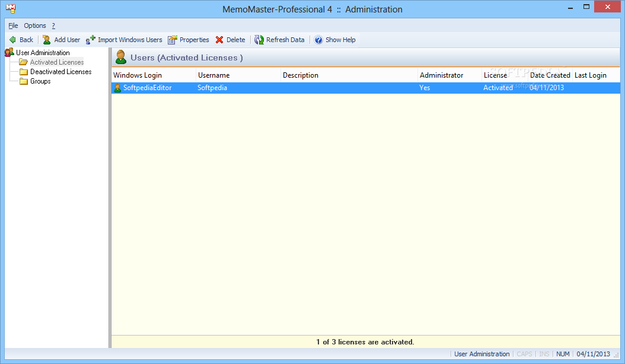
Task: Click the Yes administrator cell
Action: click(425, 88)
